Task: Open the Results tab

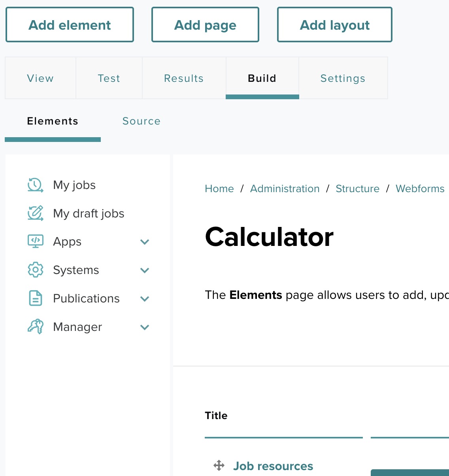Action: [x=184, y=78]
